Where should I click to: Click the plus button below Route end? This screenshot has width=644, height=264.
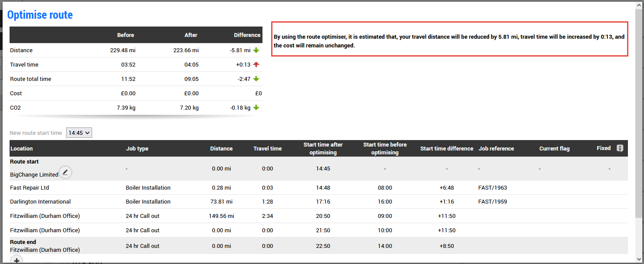pyautogui.click(x=16, y=260)
